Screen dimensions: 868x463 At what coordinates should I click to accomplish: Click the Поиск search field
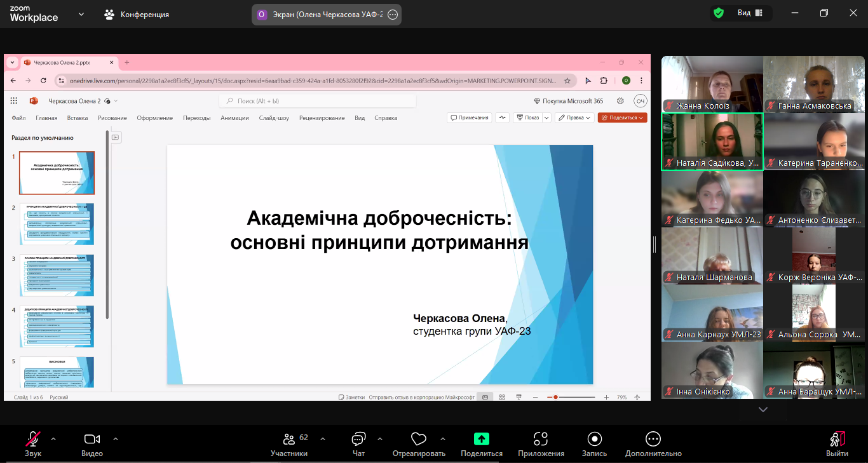[x=318, y=101]
